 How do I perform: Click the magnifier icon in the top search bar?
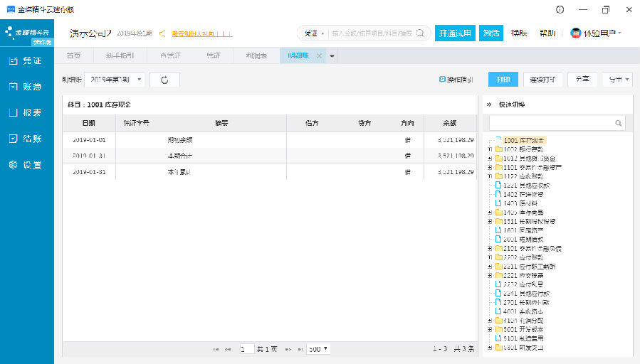coord(421,33)
